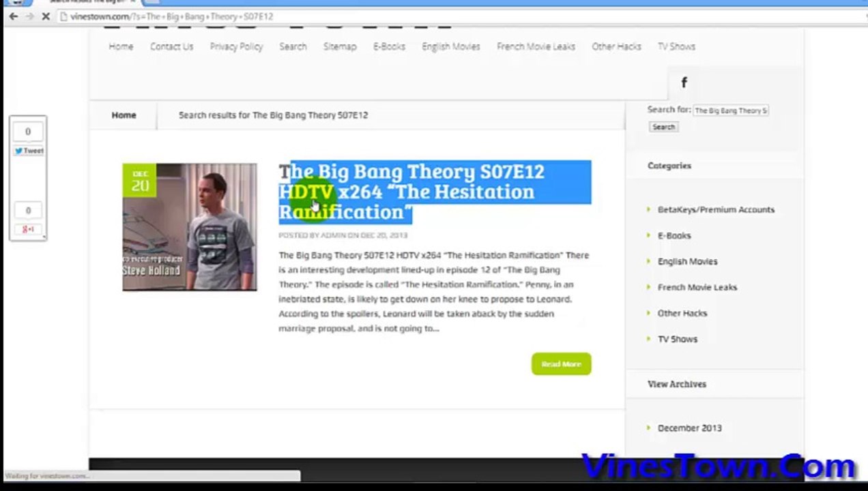Viewport: 868px width, 491px height.
Task: Click the browser back arrow
Action: tap(14, 16)
